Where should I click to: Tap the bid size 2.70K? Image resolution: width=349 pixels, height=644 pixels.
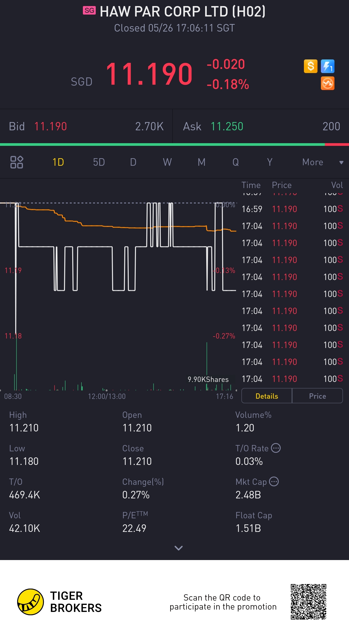click(x=149, y=126)
